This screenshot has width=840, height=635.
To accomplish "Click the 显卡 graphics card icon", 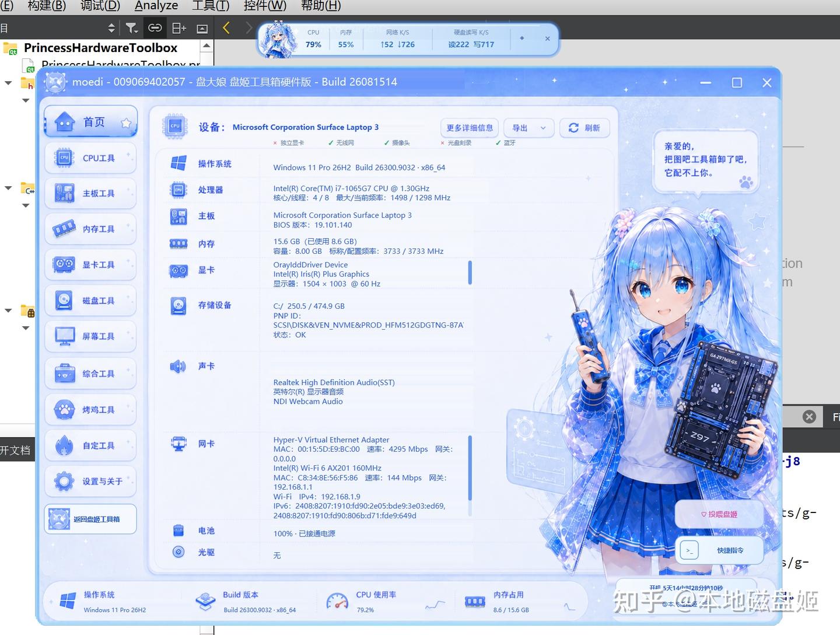I will click(x=178, y=270).
